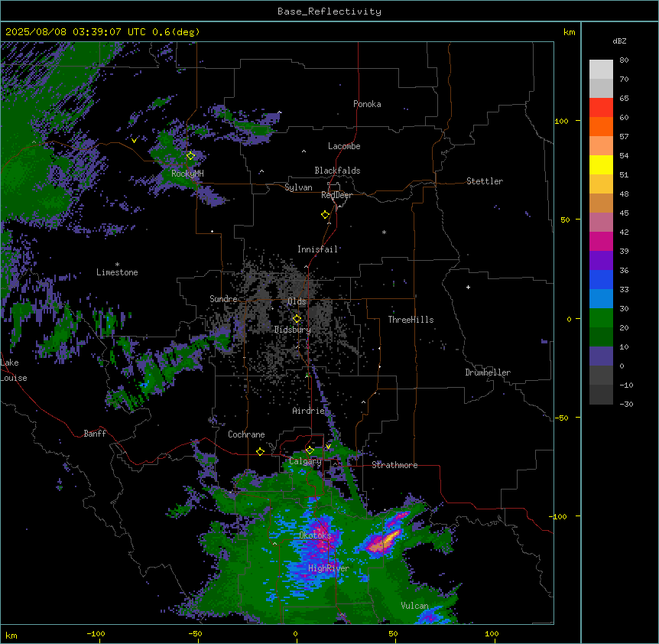Select the bright yellow 54 dBZ legend swatch

[x=601, y=164]
